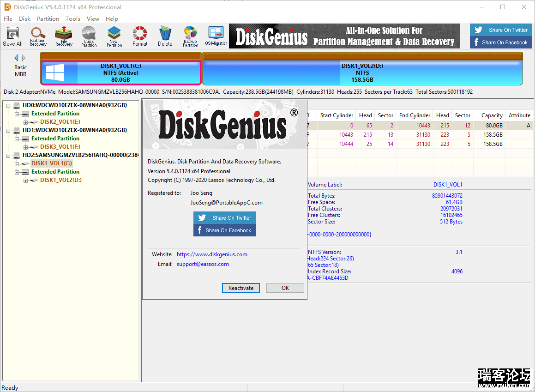Select HD0:WDCWD10EZEX disk in tree
The image size is (535, 392).
(x=75, y=105)
